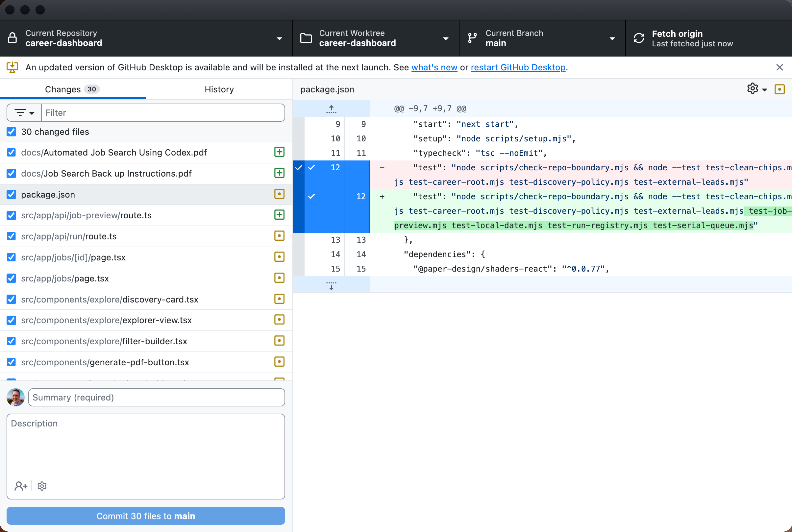This screenshot has height=532, width=792.
Task: Open the Current Worktree dropdown
Action: pos(376,38)
